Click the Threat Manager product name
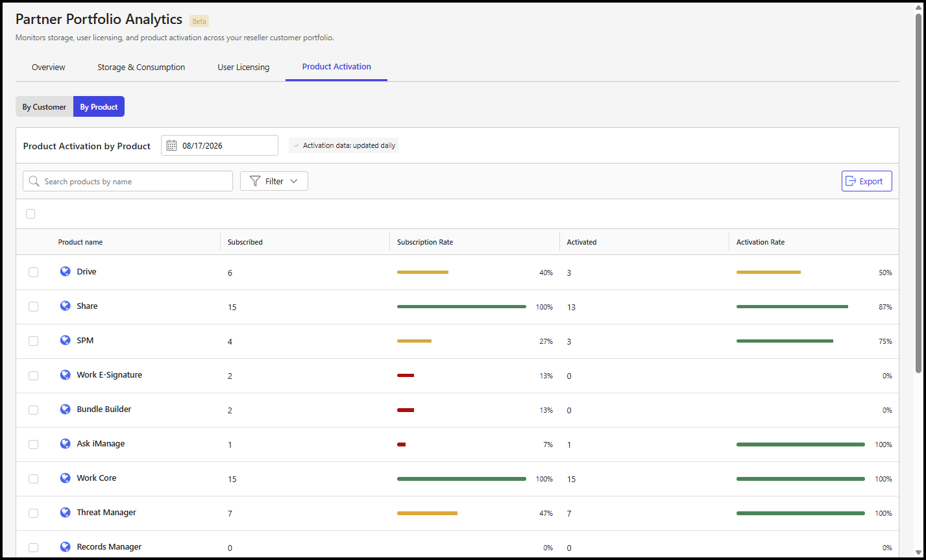926x560 pixels. pos(106,512)
